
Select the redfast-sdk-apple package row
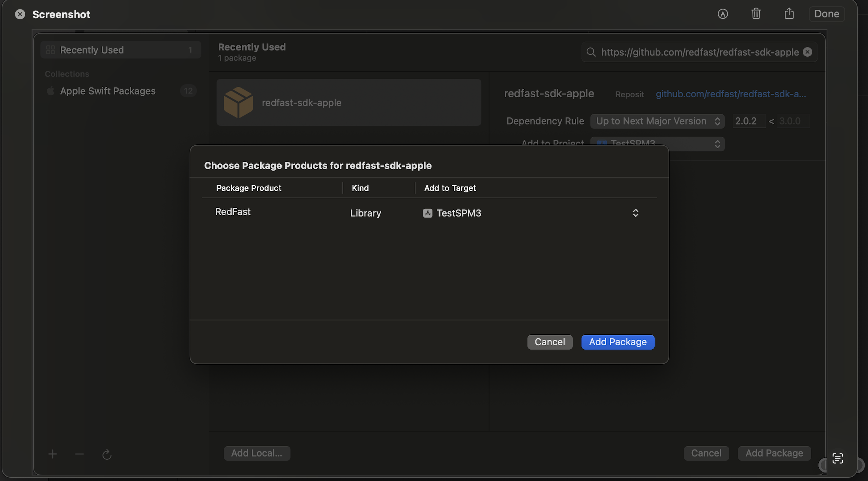click(x=348, y=103)
